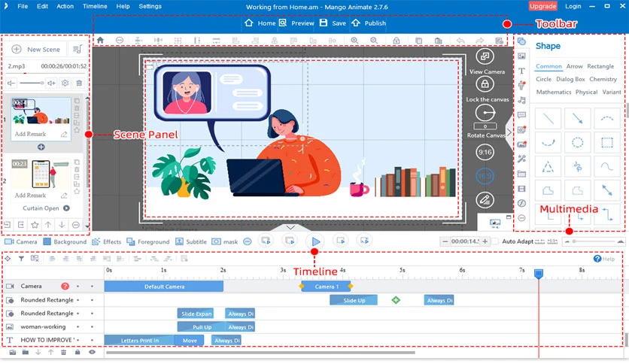Click the blue play button above the timeline
Viewport: 629px width, 364px height.
pos(316,241)
